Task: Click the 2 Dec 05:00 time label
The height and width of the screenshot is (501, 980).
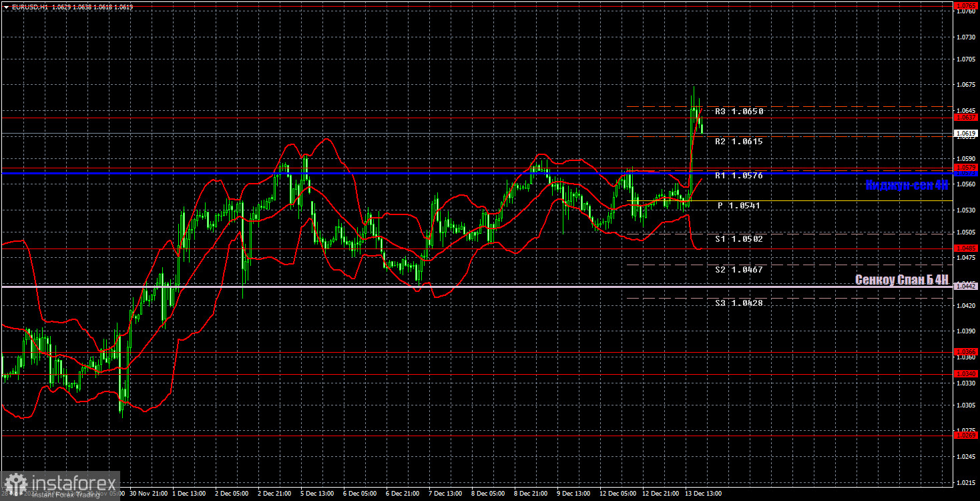Action: [232, 494]
